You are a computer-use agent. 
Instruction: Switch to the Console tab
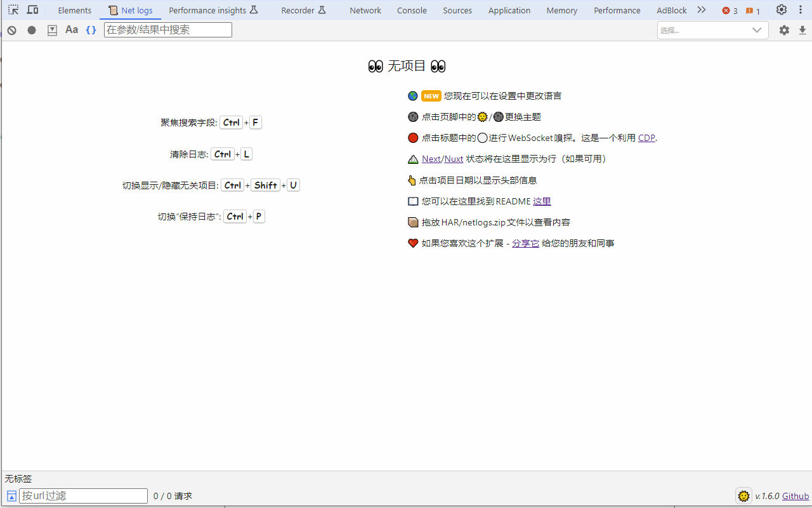(x=412, y=10)
